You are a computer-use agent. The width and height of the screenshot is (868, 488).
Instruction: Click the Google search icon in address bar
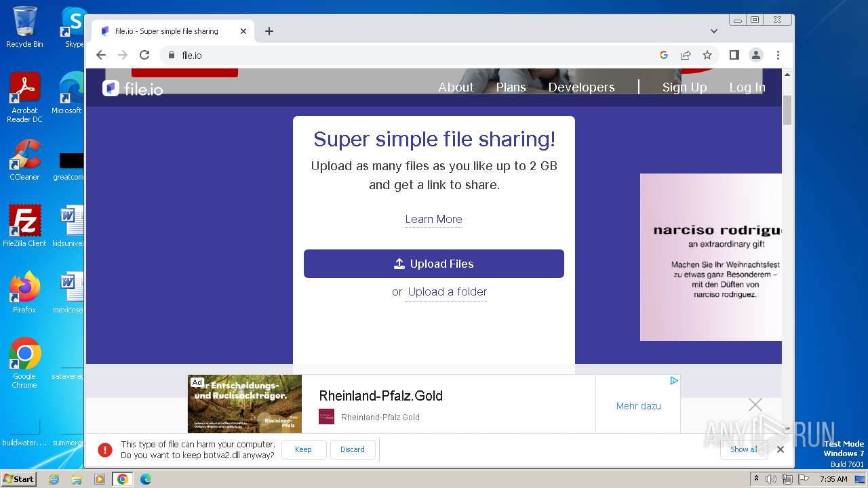664,55
